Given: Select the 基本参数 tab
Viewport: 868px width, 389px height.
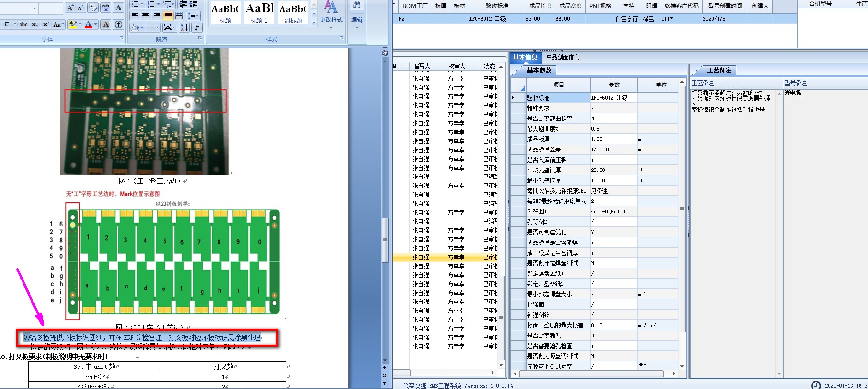Looking at the screenshot, I should pos(539,70).
